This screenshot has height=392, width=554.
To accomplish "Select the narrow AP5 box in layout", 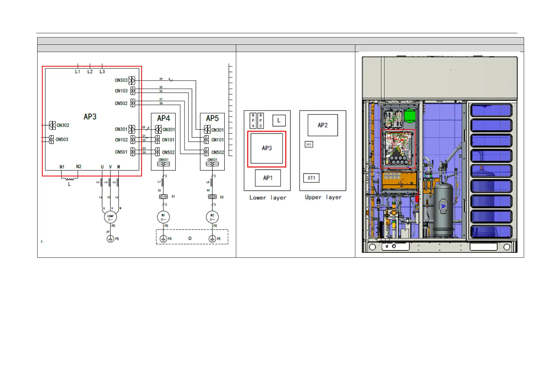I will (x=261, y=120).
